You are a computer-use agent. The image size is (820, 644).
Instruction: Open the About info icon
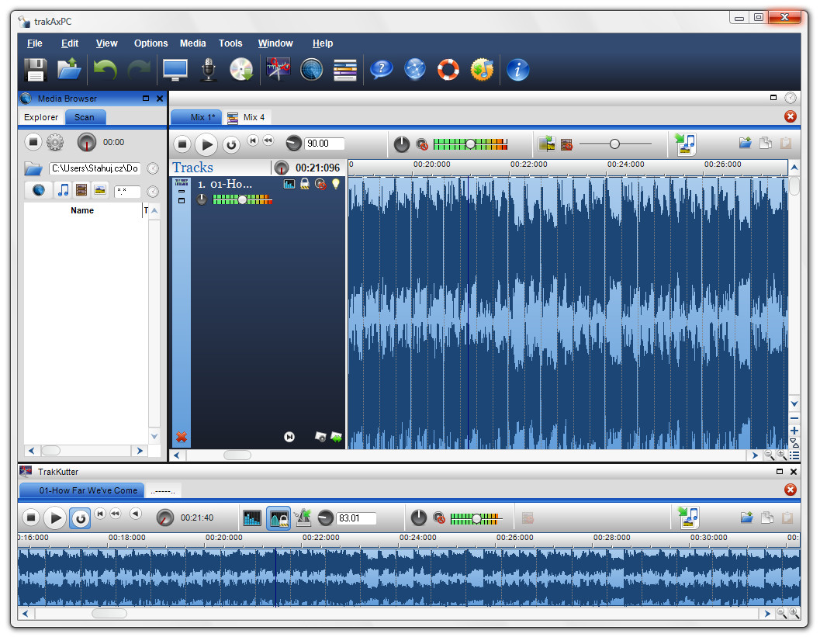point(517,69)
